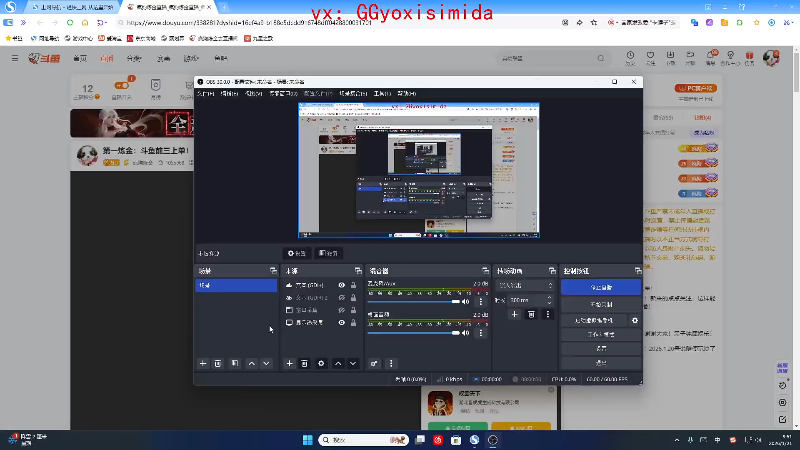Open advanced audio properties gears icon in the mixer
The height and width of the screenshot is (450, 800).
click(374, 363)
